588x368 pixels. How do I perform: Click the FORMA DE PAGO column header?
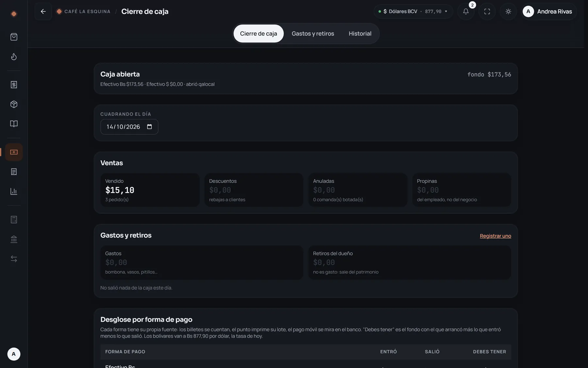pos(125,352)
